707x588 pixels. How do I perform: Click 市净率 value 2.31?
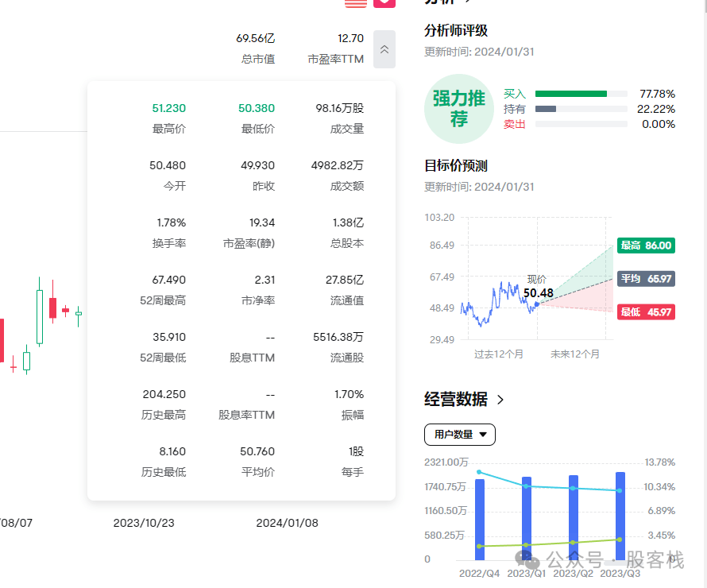(265, 280)
